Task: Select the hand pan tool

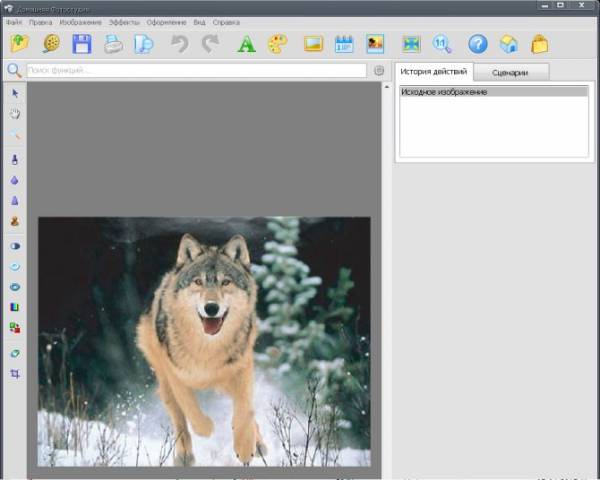Action: pos(15,114)
